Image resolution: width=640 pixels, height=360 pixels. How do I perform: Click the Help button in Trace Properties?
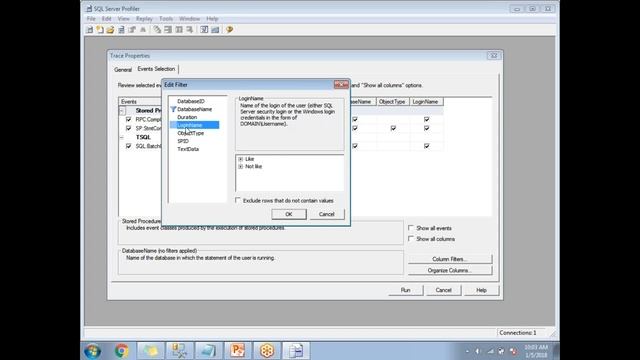[481, 290]
